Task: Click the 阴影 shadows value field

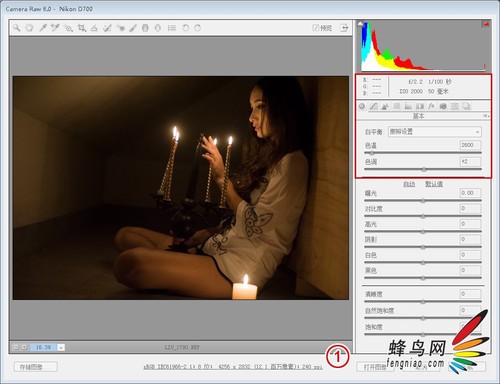Action: (470, 239)
